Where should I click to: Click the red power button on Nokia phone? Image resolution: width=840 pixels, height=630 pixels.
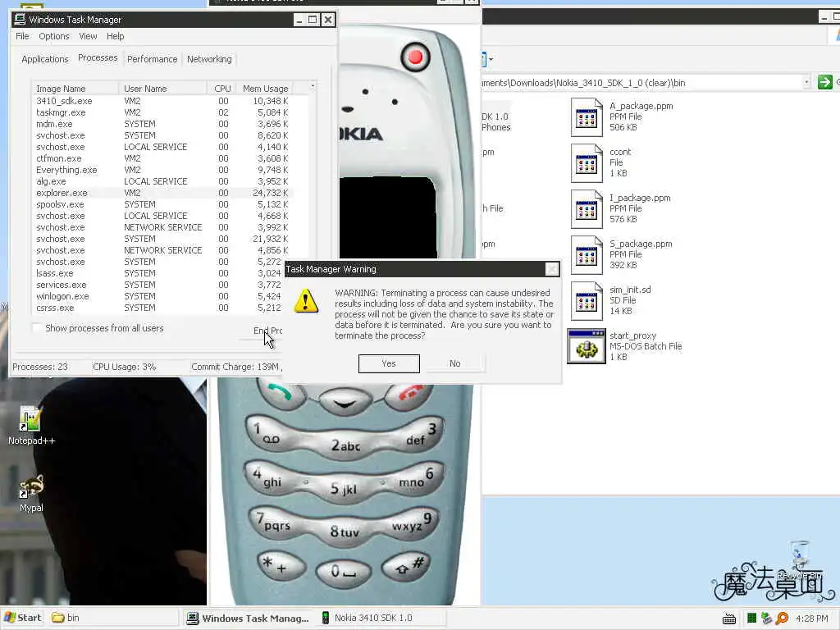415,57
